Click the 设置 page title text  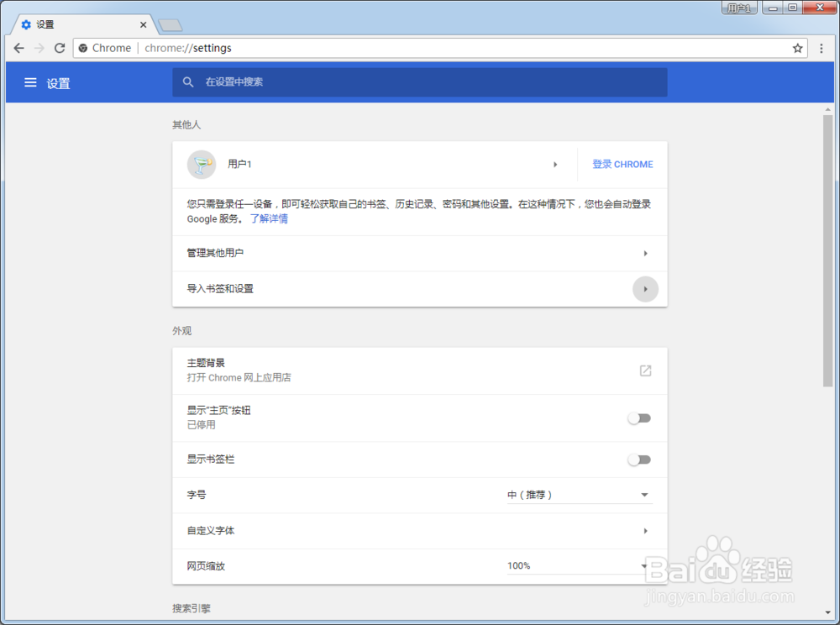tap(58, 83)
